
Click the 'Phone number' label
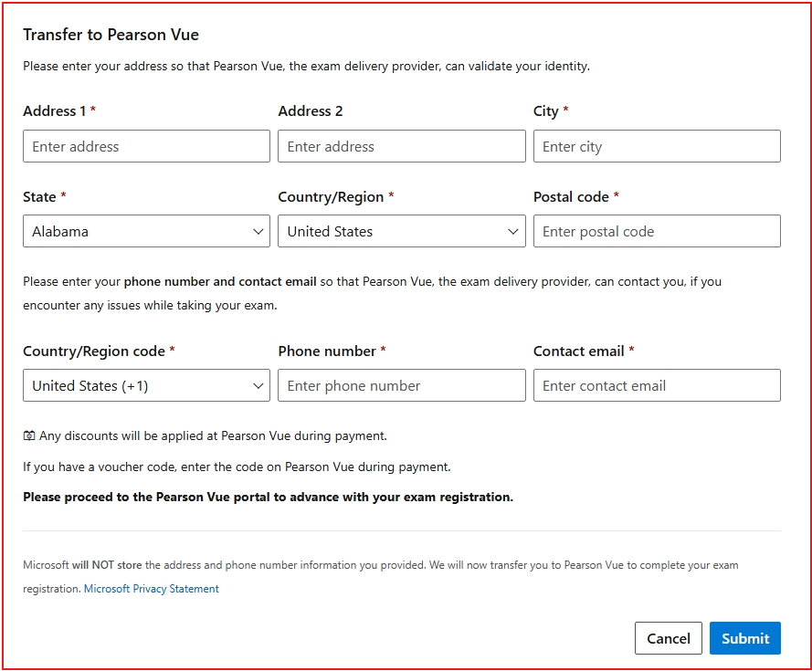click(x=327, y=351)
